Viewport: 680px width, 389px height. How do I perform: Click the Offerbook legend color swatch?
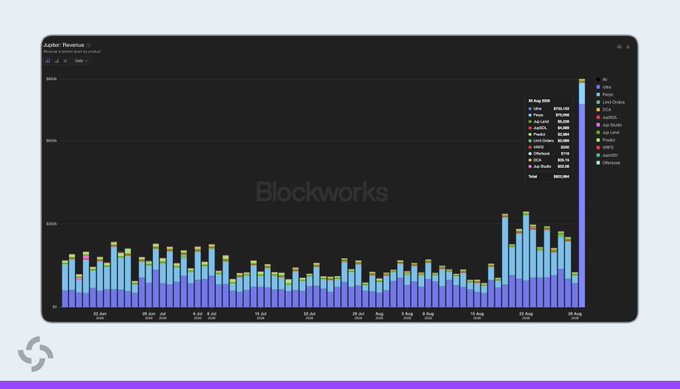coord(598,163)
